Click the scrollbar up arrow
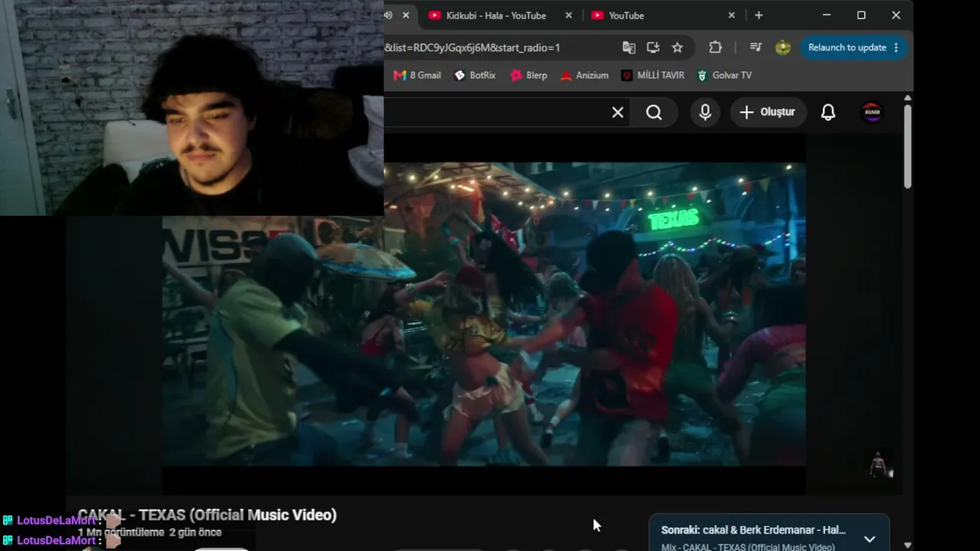Image resolution: width=980 pixels, height=551 pixels. pos(908,99)
